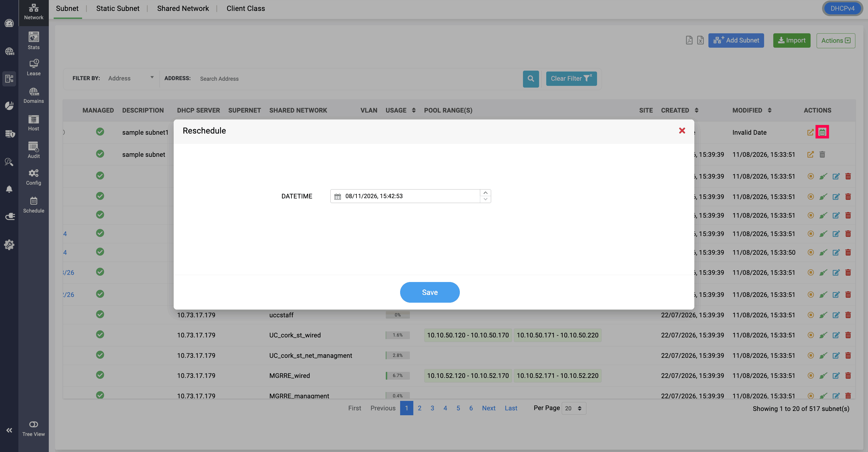
Task: Click the clean broom icon for MGRRE_wired row
Action: pos(823,376)
